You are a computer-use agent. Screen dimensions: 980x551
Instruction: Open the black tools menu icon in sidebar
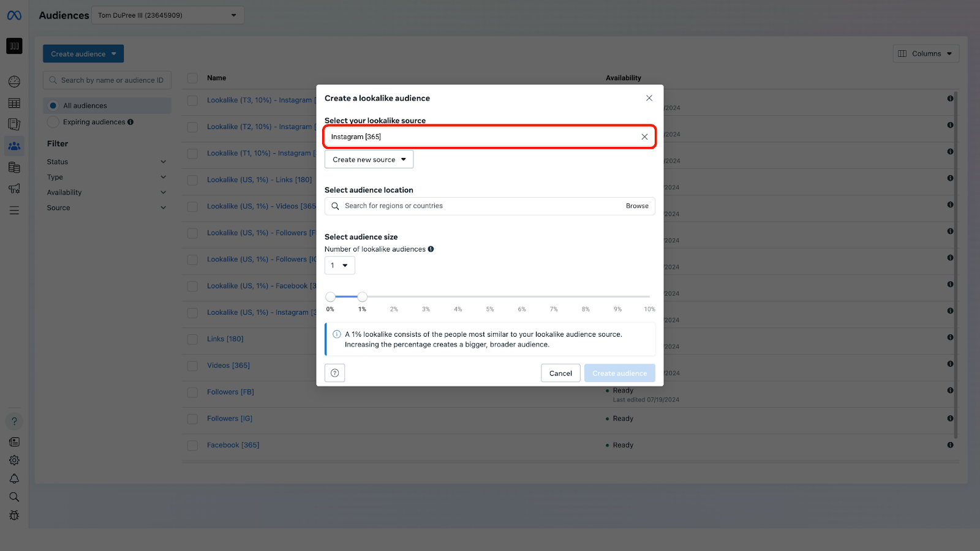[x=14, y=46]
